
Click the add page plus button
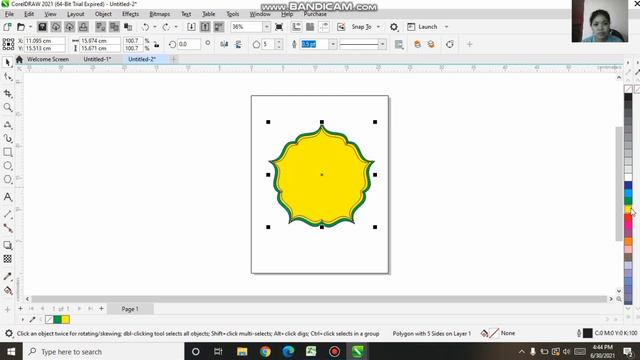pyautogui.click(x=102, y=309)
